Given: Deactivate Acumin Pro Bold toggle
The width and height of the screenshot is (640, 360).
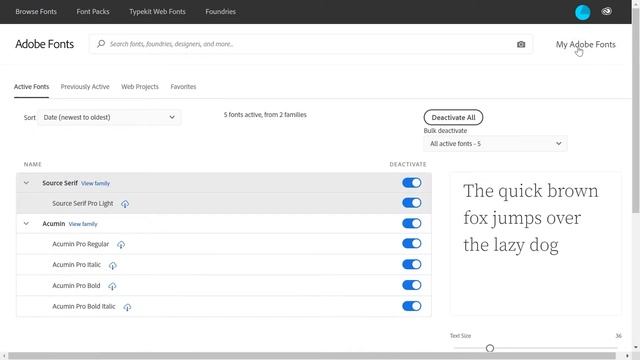Looking at the screenshot, I should tap(411, 285).
